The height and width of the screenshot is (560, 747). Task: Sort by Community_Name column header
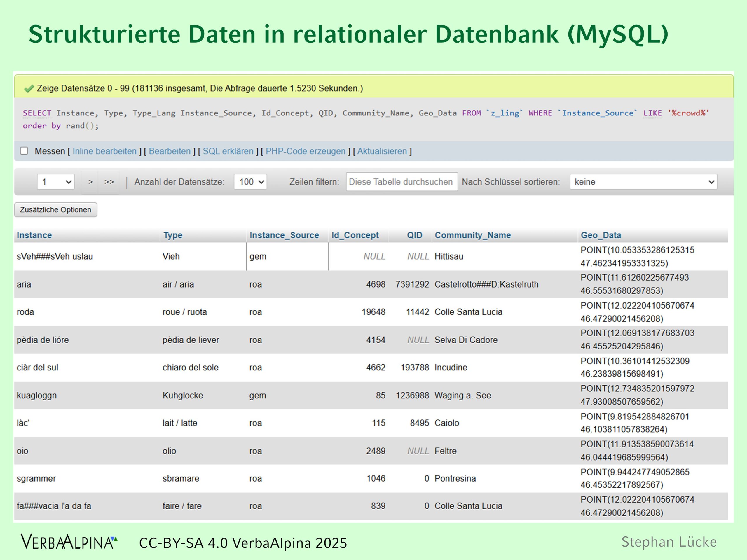point(472,235)
